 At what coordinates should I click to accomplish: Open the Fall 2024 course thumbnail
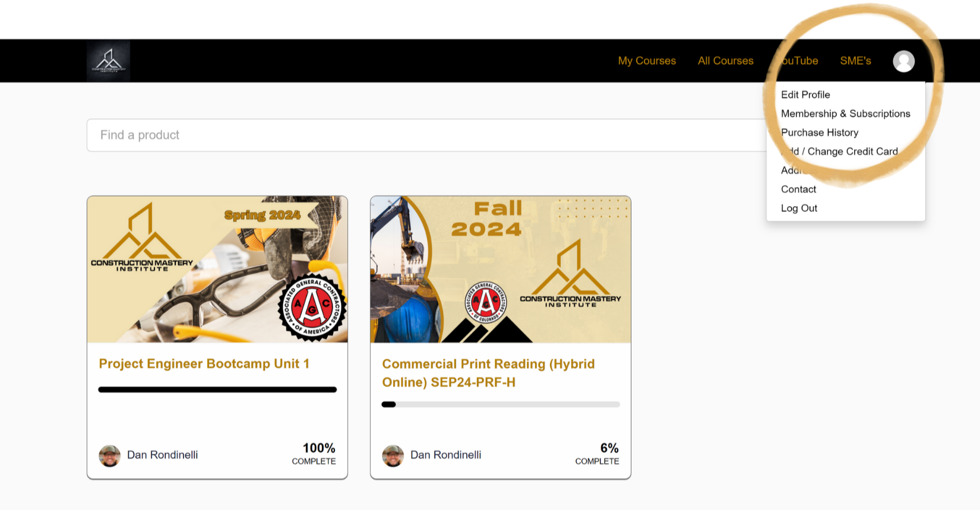(x=501, y=270)
